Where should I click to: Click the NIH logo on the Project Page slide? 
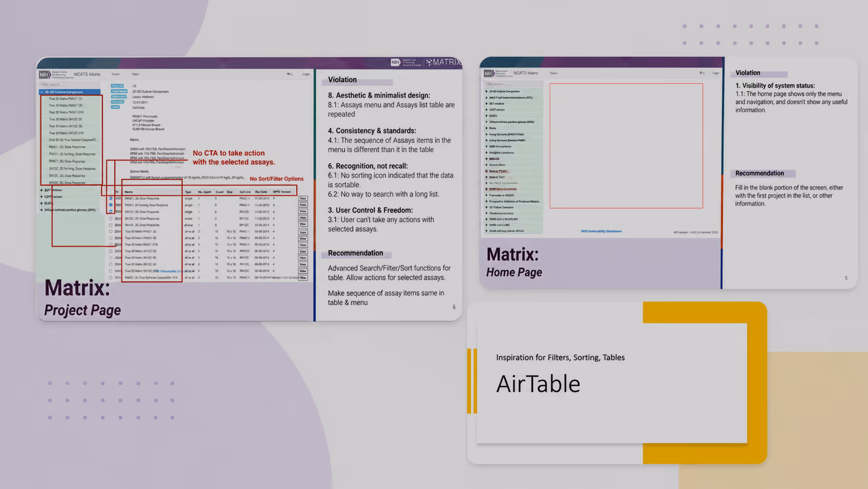pyautogui.click(x=45, y=74)
